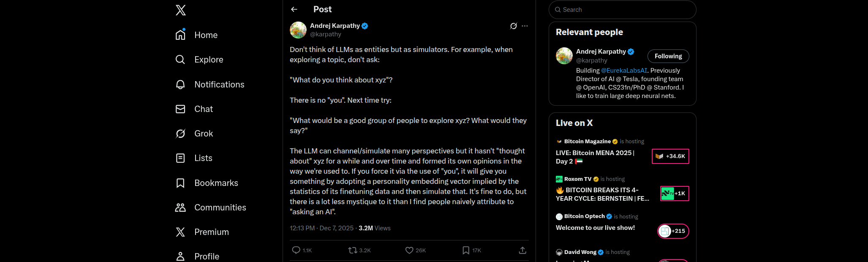Go back using the arrow icon
This screenshot has height=262, width=868.
(294, 9)
